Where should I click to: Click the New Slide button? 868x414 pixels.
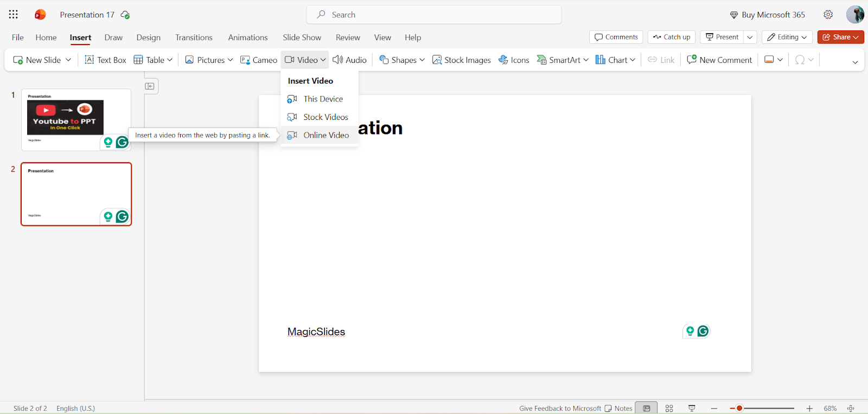click(37, 60)
